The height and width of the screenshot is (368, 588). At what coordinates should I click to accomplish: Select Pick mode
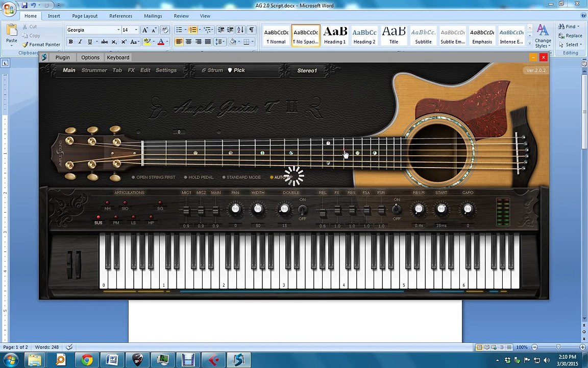coord(236,70)
